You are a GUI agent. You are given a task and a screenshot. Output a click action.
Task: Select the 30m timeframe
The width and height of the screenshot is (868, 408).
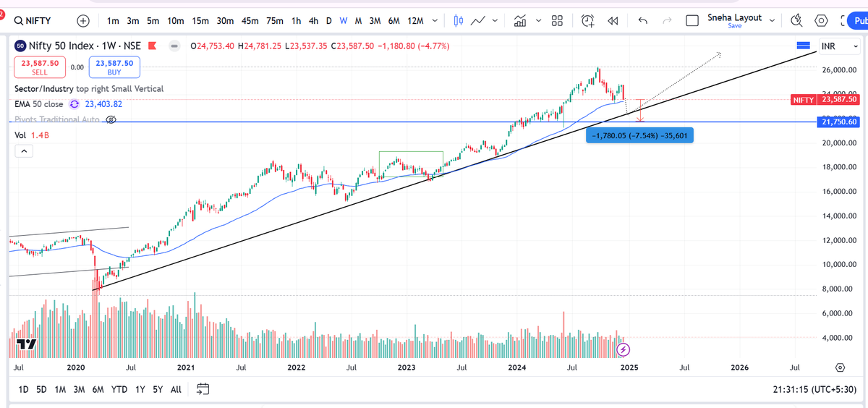pyautogui.click(x=226, y=21)
